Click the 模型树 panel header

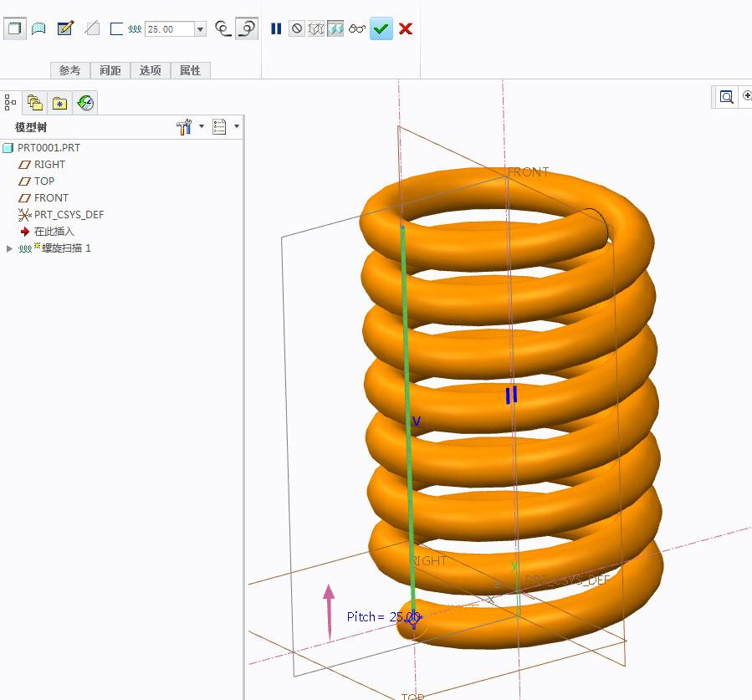(31, 127)
